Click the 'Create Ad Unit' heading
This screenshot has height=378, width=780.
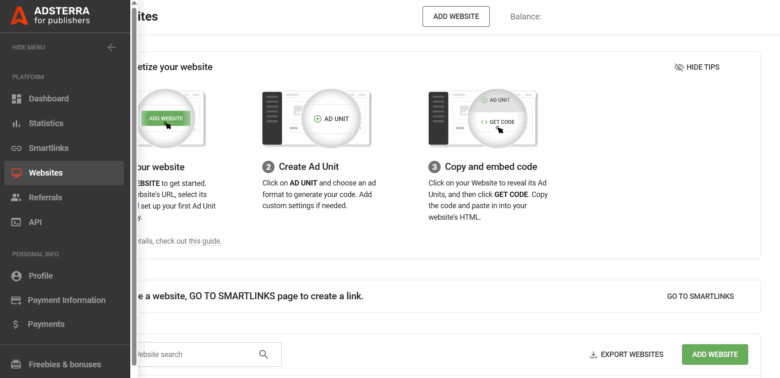[309, 167]
